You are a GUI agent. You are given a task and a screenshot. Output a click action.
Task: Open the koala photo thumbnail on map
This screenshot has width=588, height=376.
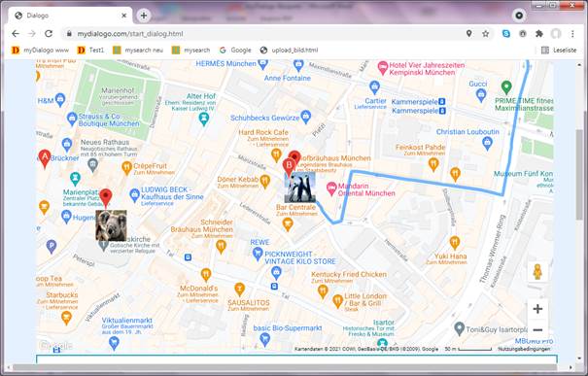[x=111, y=225]
